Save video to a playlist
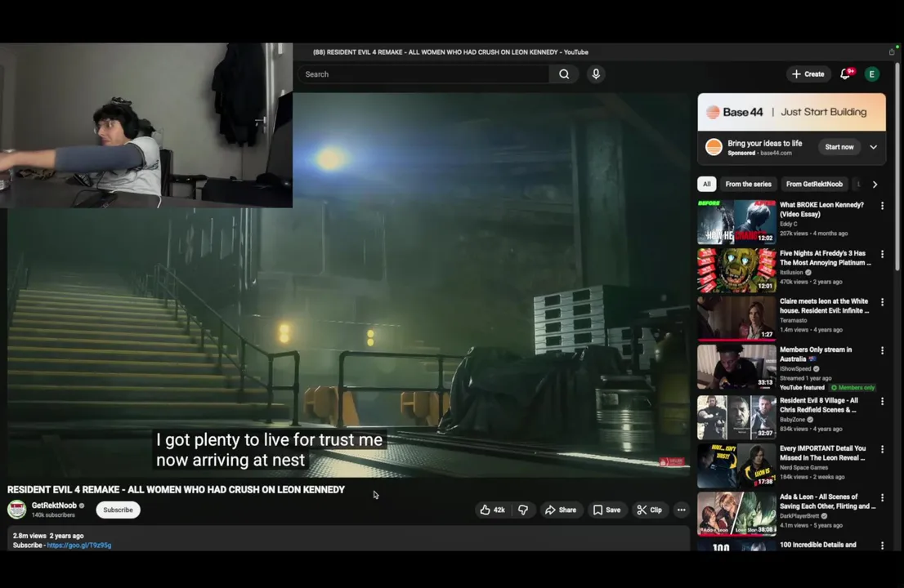The width and height of the screenshot is (904, 588). [x=606, y=510]
